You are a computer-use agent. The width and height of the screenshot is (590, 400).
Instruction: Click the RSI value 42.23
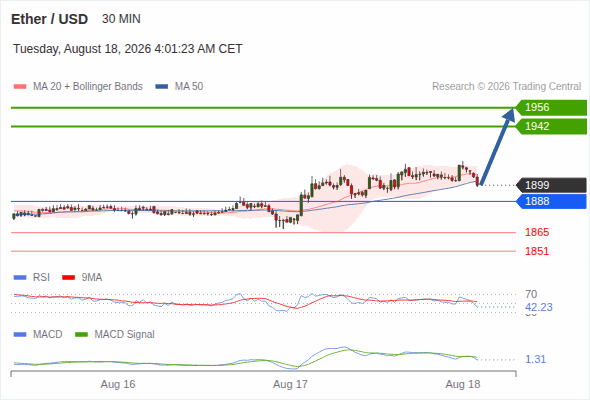[539, 307]
